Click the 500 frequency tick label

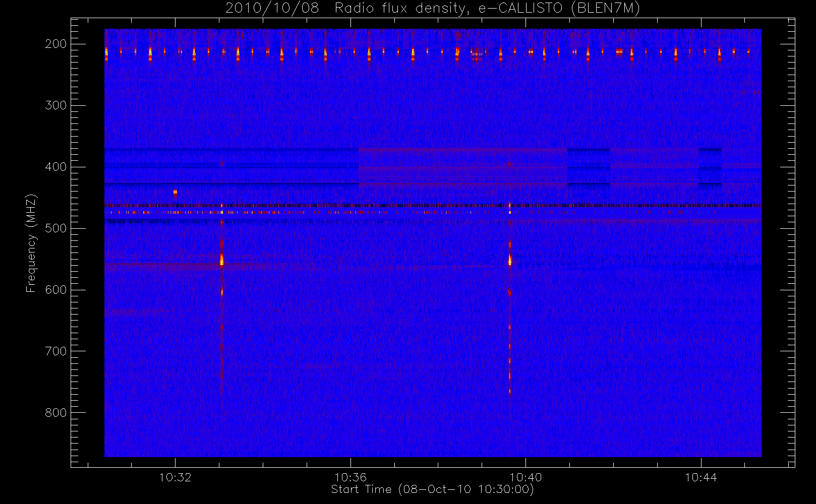point(56,228)
